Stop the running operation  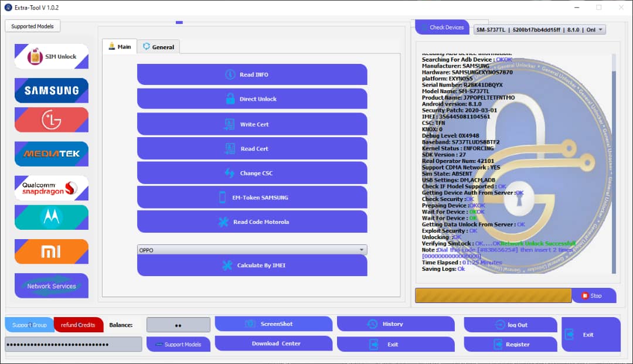pyautogui.click(x=593, y=295)
